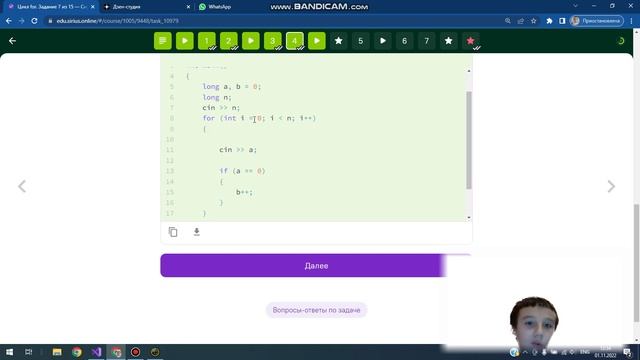Open the green video step after step 4
The width and height of the screenshot is (640, 360).
tap(317, 41)
